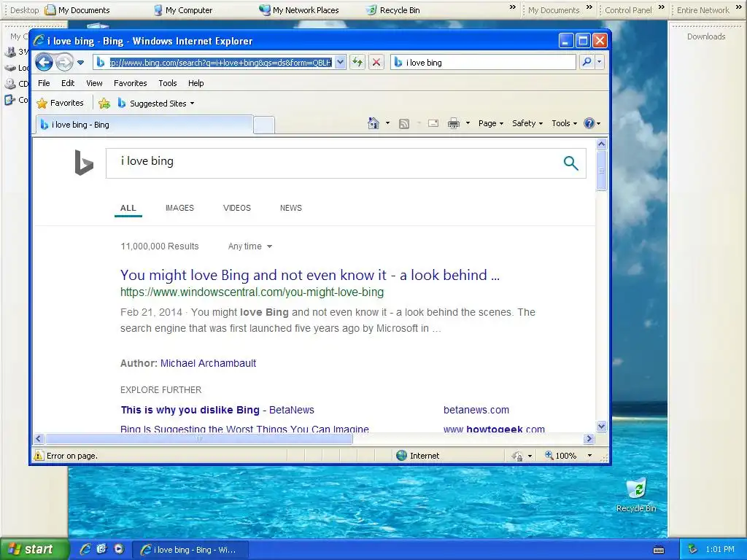Open Suggested Sites dropdown
The width and height of the screenshot is (747, 560).
point(156,103)
